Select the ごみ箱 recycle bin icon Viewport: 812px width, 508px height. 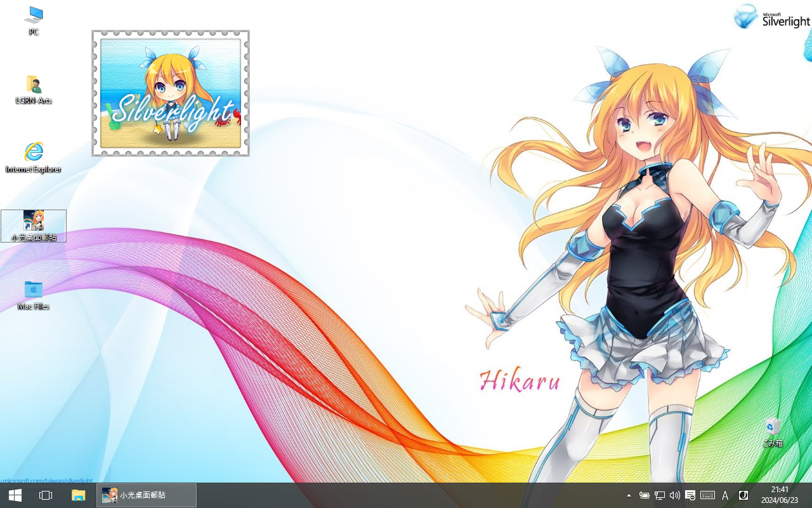tap(773, 432)
